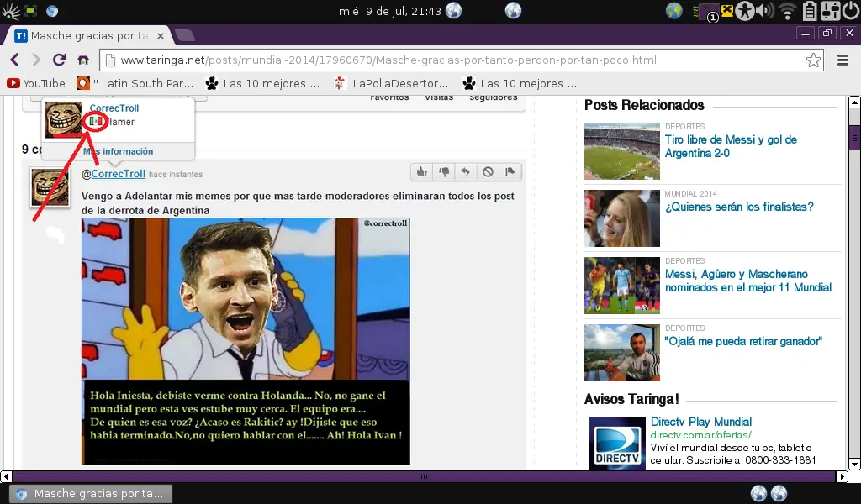The width and height of the screenshot is (861, 504).
Task: Click the vertical scrollbar thumb
Action: tap(854, 138)
